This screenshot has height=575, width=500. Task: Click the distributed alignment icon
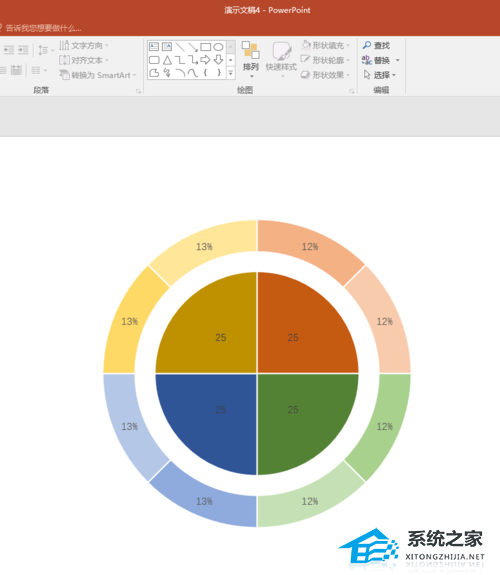click(16, 70)
